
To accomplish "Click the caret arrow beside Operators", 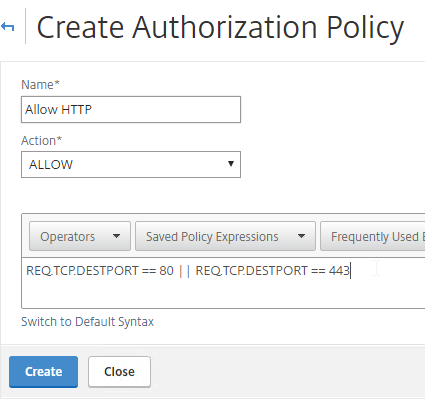I will pos(116,236).
